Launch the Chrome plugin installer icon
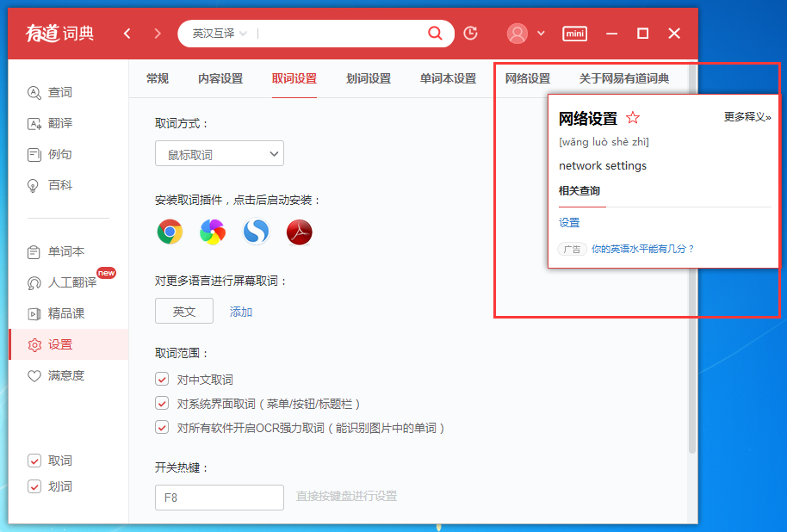This screenshot has width=787, height=532. (169, 232)
